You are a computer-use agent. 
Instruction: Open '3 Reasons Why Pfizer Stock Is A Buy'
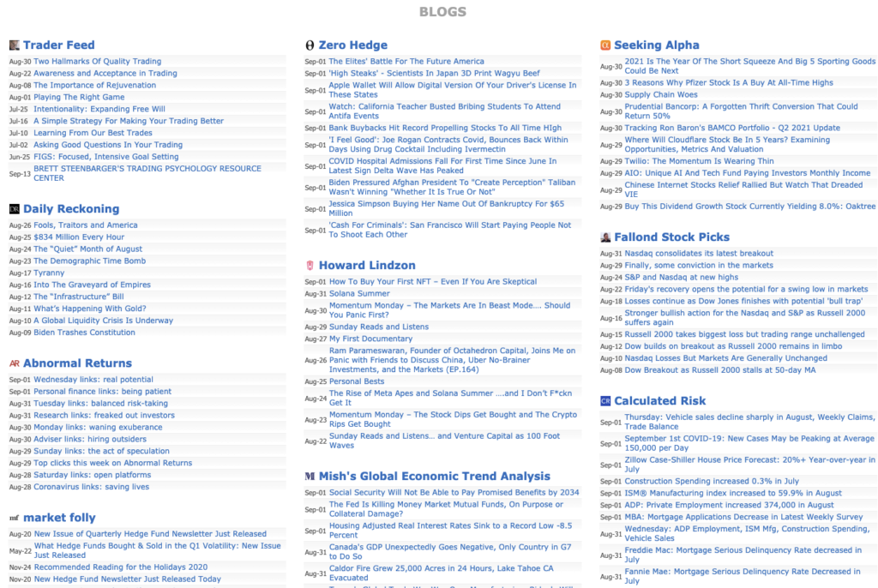click(x=729, y=83)
